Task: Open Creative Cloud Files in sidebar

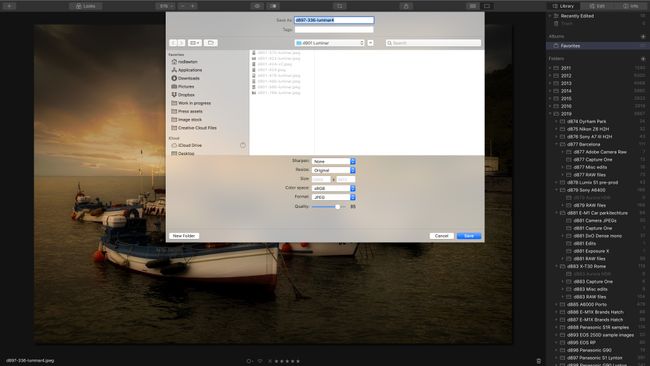Action: [x=194, y=128]
